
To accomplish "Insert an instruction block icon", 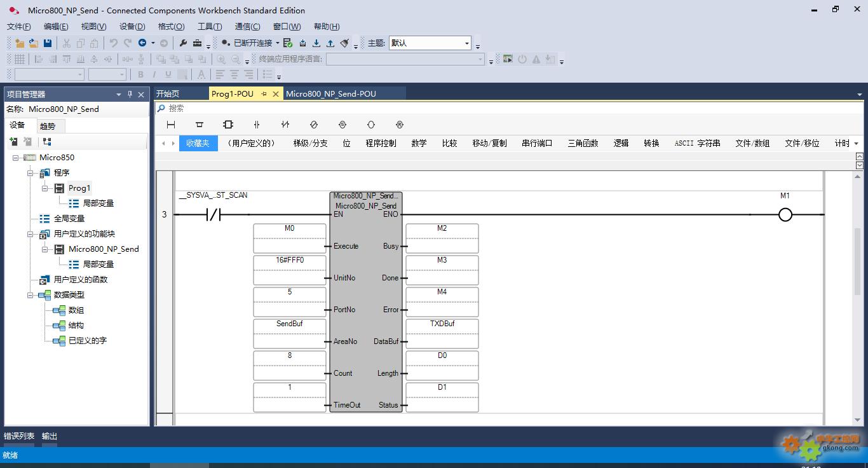I will (228, 125).
